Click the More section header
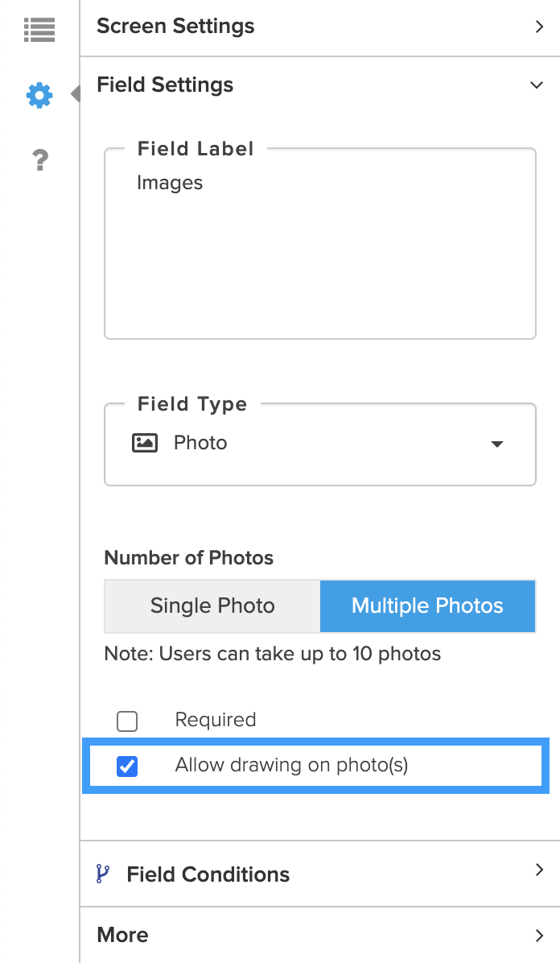This screenshot has width=560, height=963. (x=122, y=935)
